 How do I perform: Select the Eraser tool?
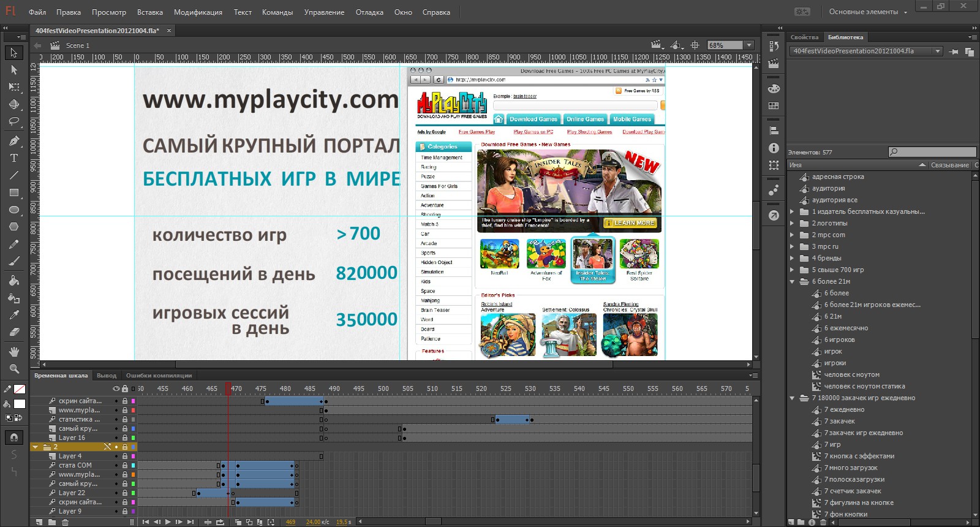[x=14, y=332]
